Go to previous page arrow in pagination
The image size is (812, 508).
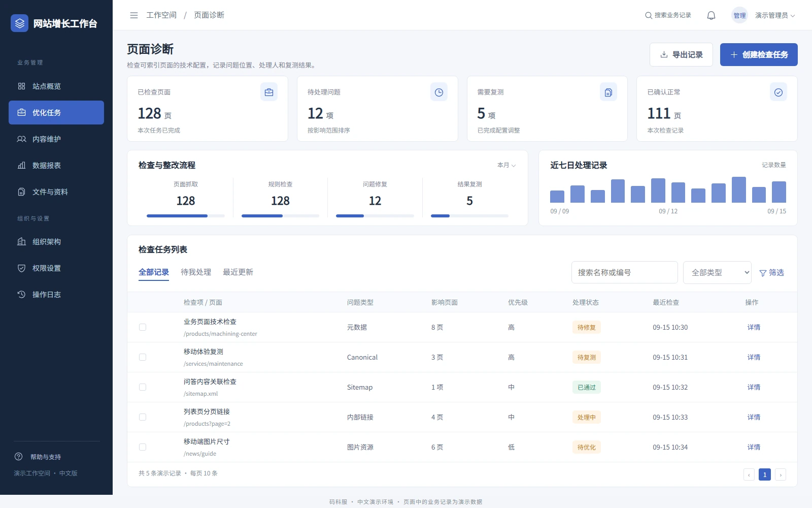coord(749,474)
